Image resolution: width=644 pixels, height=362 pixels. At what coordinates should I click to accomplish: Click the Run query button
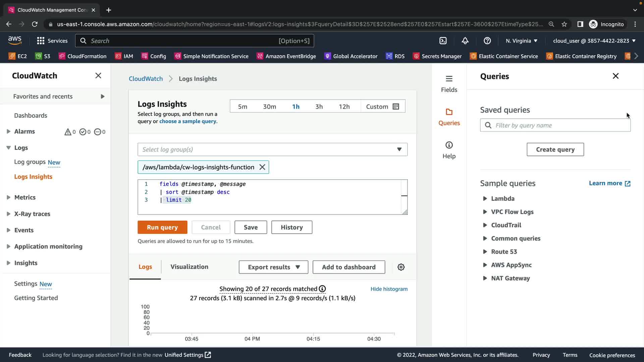[x=162, y=227]
